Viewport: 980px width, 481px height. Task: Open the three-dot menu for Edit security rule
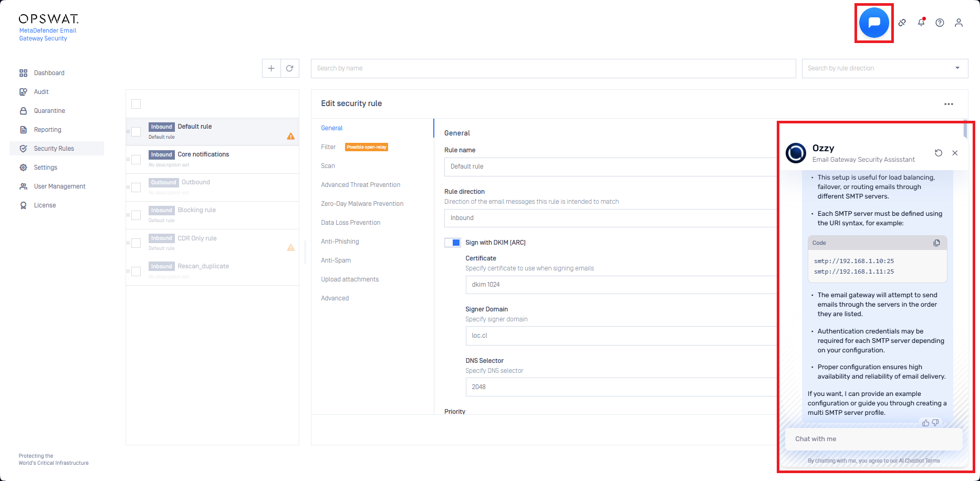(x=948, y=104)
